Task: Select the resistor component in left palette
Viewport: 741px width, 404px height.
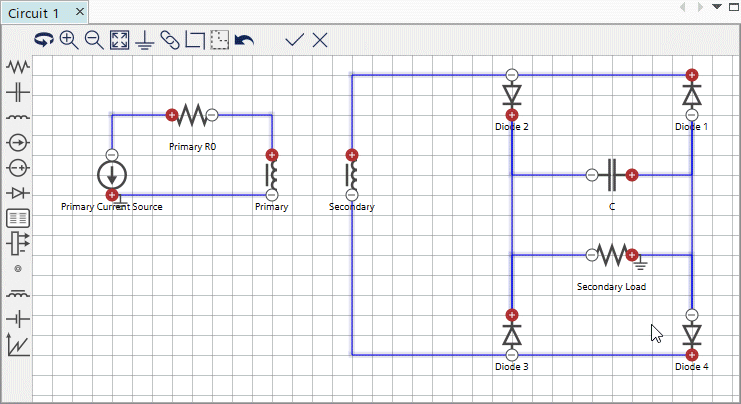Action: (x=18, y=67)
